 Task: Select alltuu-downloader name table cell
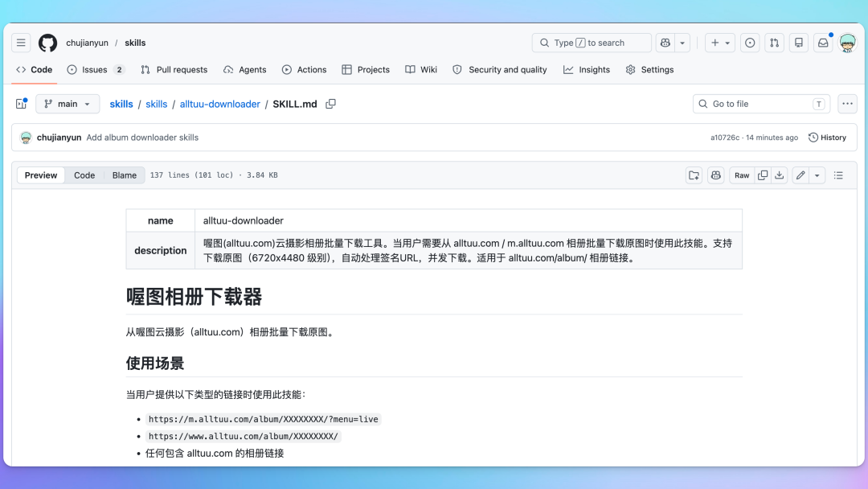coord(469,220)
